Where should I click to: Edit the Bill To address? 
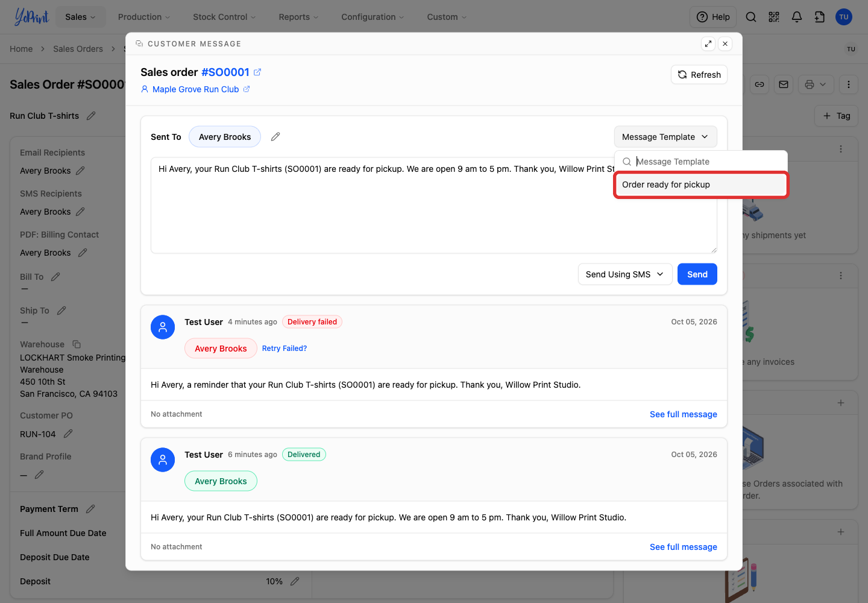pos(55,277)
